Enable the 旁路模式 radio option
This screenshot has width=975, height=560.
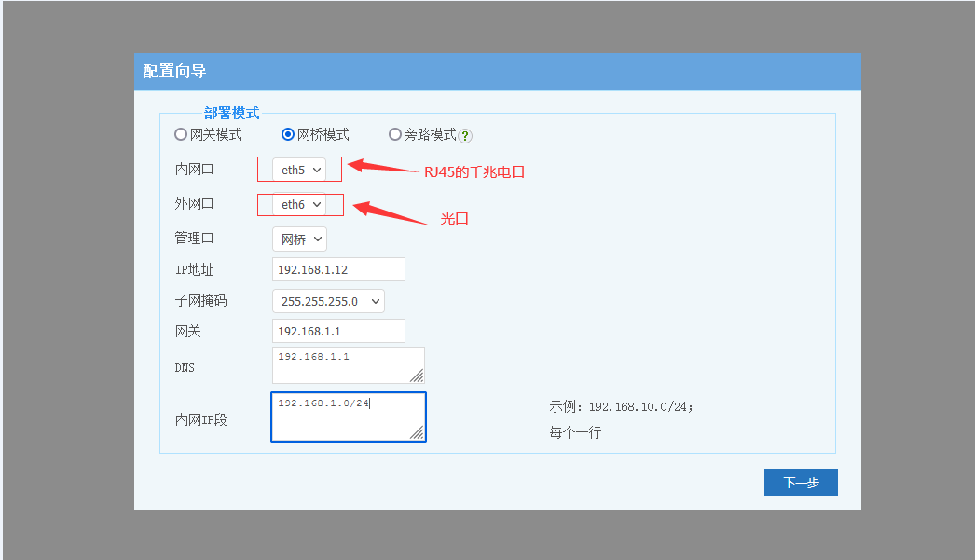pos(395,134)
